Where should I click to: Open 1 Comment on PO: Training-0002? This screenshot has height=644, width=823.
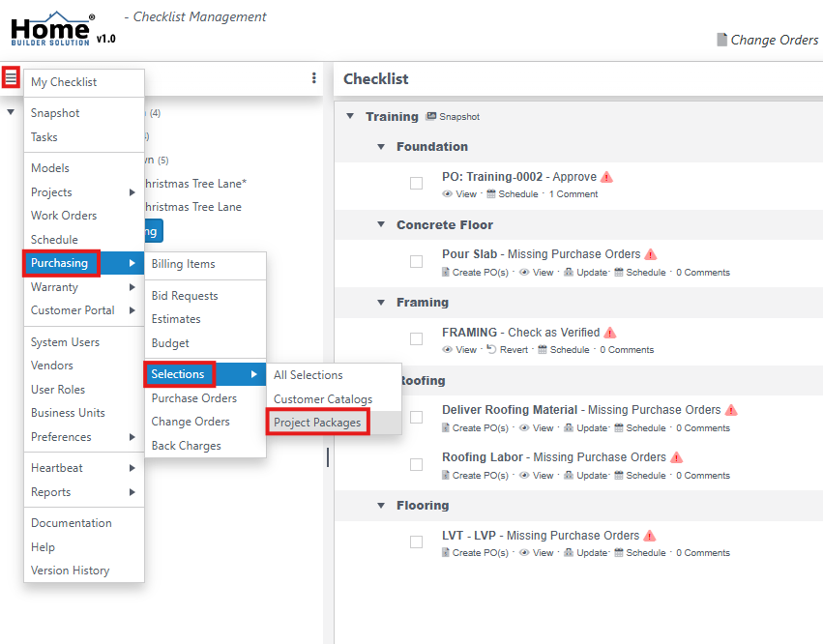[x=573, y=194]
